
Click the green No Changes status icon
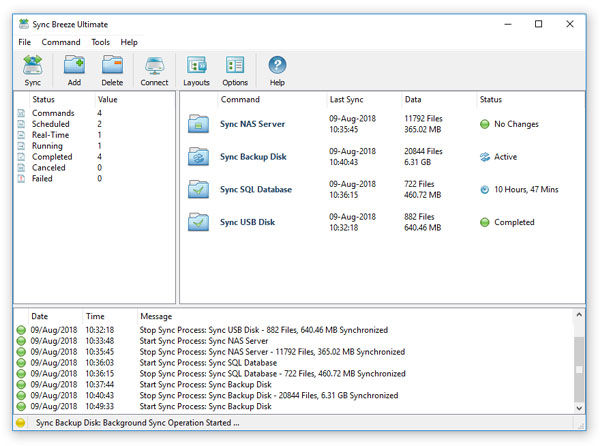pos(484,124)
